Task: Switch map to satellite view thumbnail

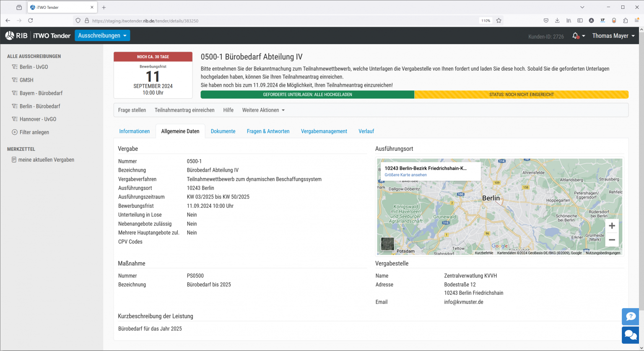Action: (x=387, y=244)
